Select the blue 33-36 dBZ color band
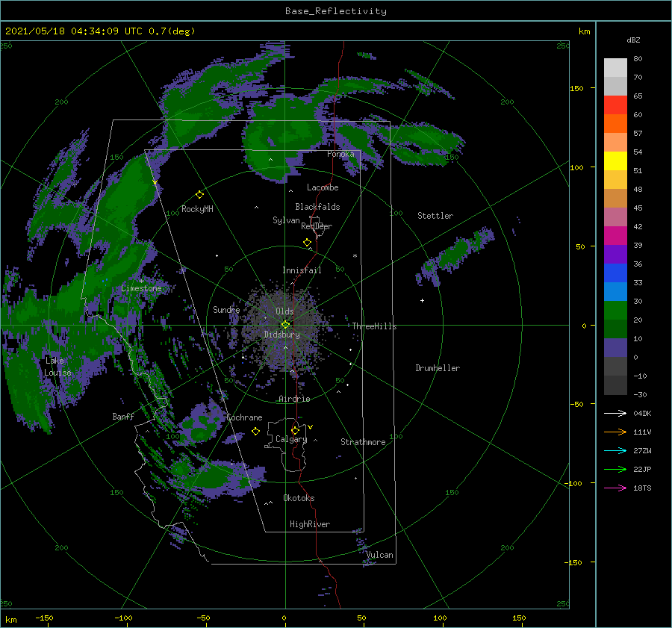Image resolution: width=672 pixels, height=628 pixels. click(615, 273)
